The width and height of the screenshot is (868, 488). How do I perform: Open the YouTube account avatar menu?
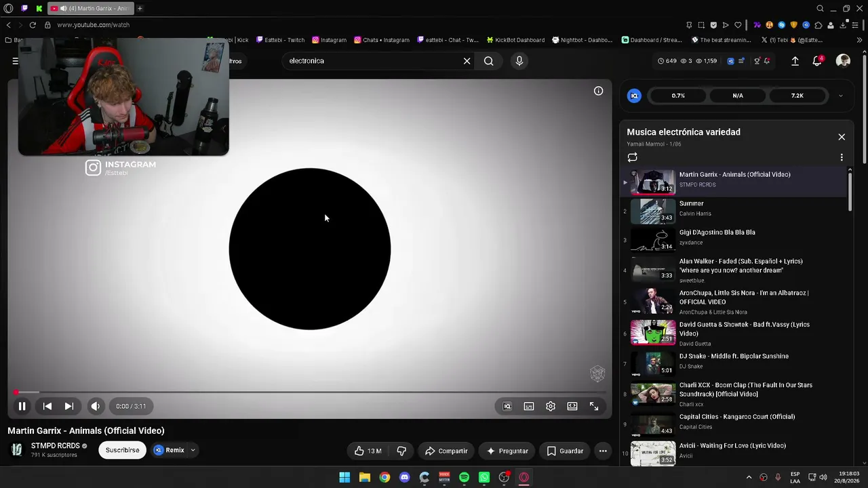(843, 61)
